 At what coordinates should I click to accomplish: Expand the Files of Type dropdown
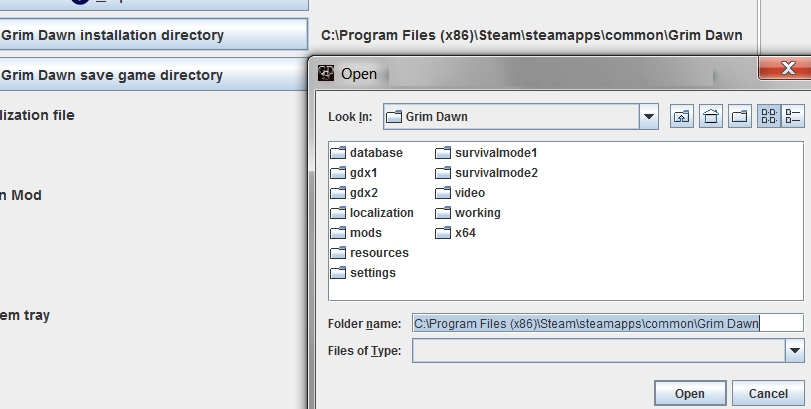[794, 351]
